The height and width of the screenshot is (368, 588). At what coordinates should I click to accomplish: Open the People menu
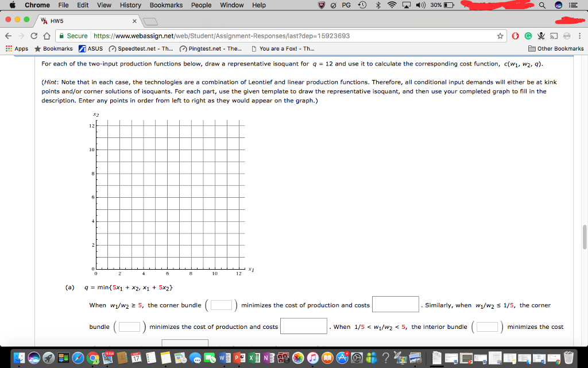click(x=201, y=5)
